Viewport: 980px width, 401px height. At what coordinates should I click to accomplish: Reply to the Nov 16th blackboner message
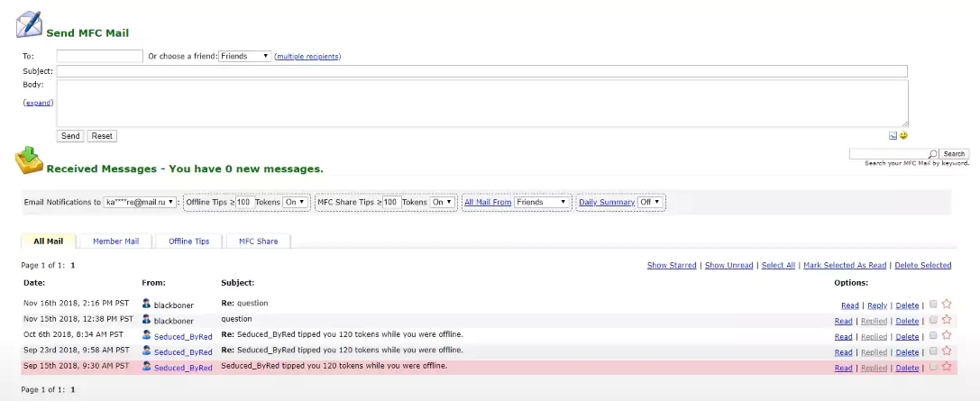[x=877, y=305]
